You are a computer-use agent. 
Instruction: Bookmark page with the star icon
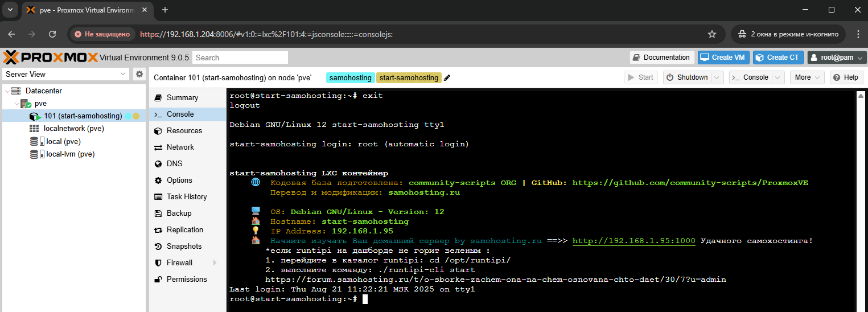click(x=711, y=34)
